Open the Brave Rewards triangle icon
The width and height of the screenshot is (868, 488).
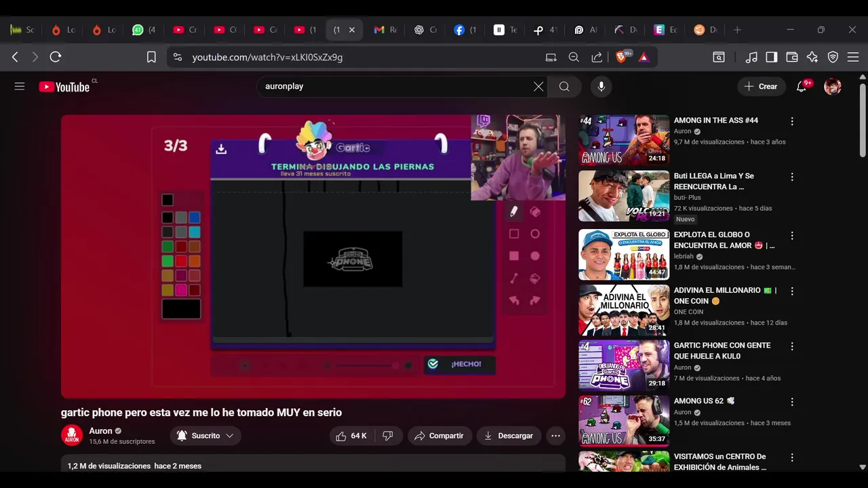644,57
